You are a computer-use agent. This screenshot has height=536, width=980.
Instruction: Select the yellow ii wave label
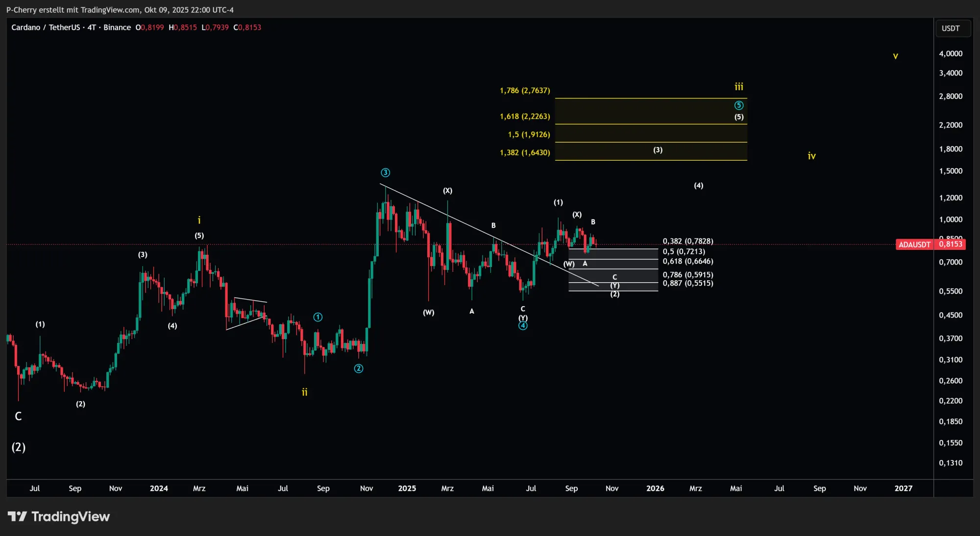304,392
